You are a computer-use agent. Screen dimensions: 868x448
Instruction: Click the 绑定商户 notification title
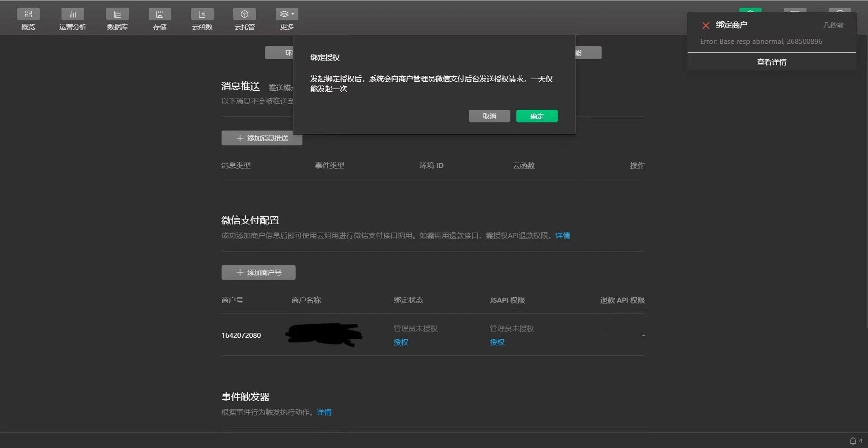[731, 25]
